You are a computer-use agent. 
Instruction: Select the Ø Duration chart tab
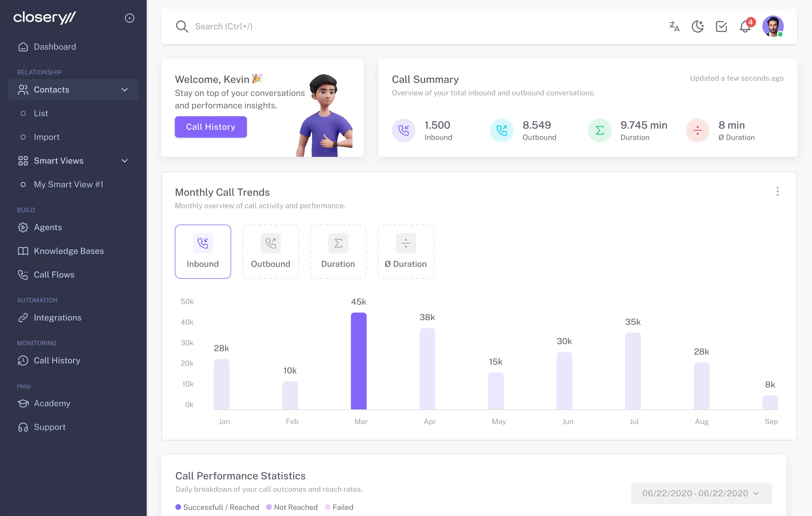[406, 251]
